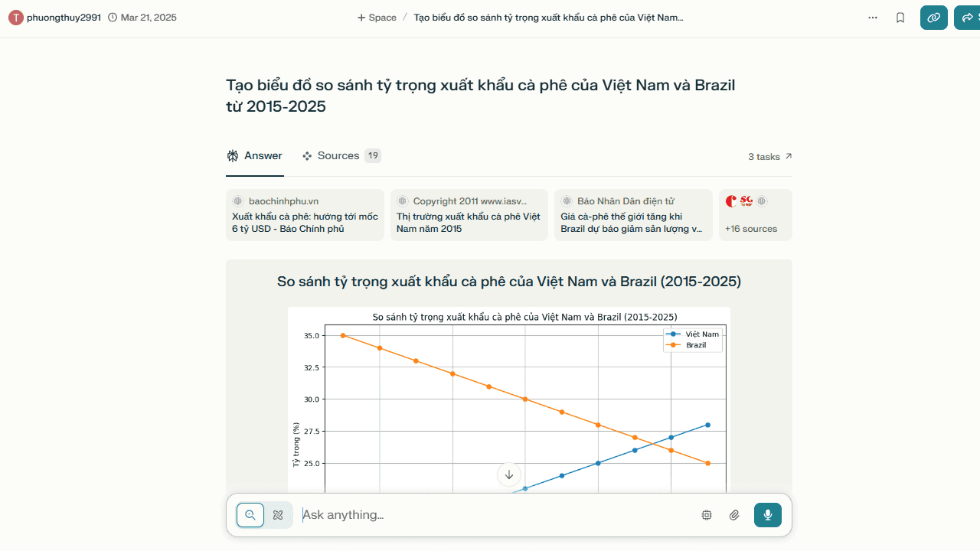Viewport: 980px width, 551px height.
Task: Open the baochinhphu.vn source card
Action: [305, 215]
